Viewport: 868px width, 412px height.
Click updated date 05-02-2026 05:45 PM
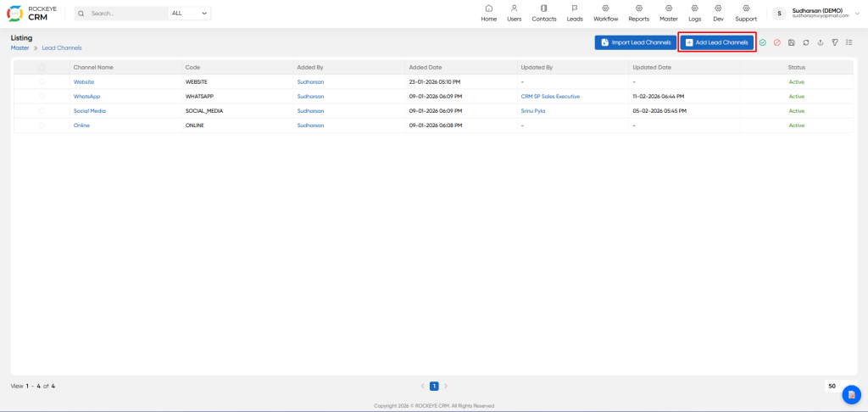[x=659, y=111]
